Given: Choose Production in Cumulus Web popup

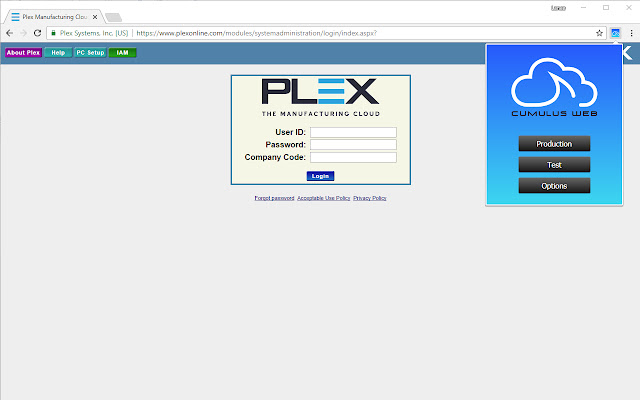Looking at the screenshot, I should coord(554,144).
